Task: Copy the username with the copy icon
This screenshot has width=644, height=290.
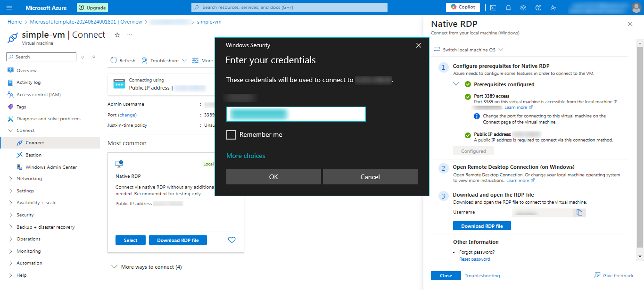Action: coord(579,213)
